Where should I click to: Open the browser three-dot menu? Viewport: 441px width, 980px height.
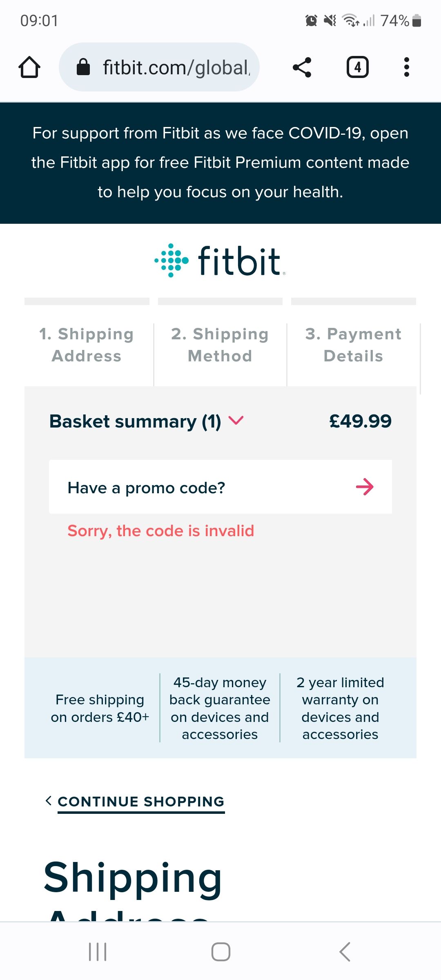click(x=406, y=67)
